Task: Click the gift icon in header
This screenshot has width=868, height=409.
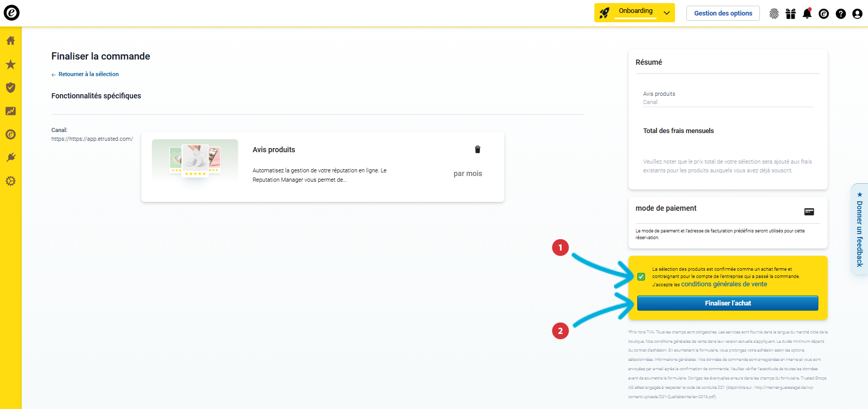Action: tap(790, 14)
